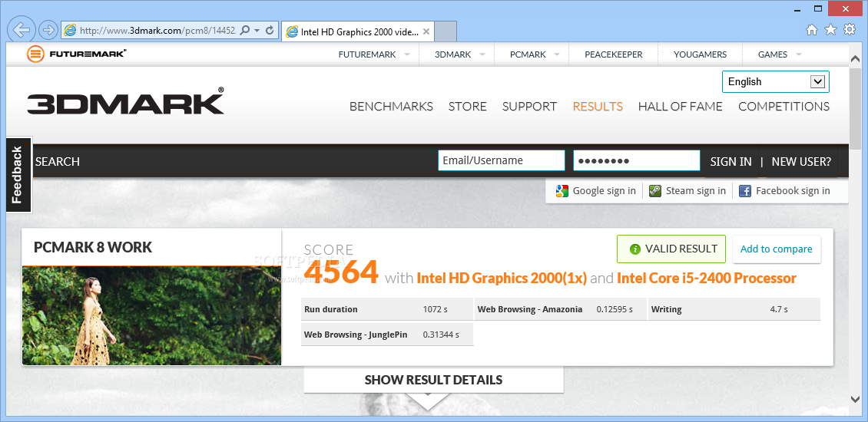Image resolution: width=868 pixels, height=422 pixels.
Task: Click the 0.12595 s Amazonia value
Action: click(615, 309)
